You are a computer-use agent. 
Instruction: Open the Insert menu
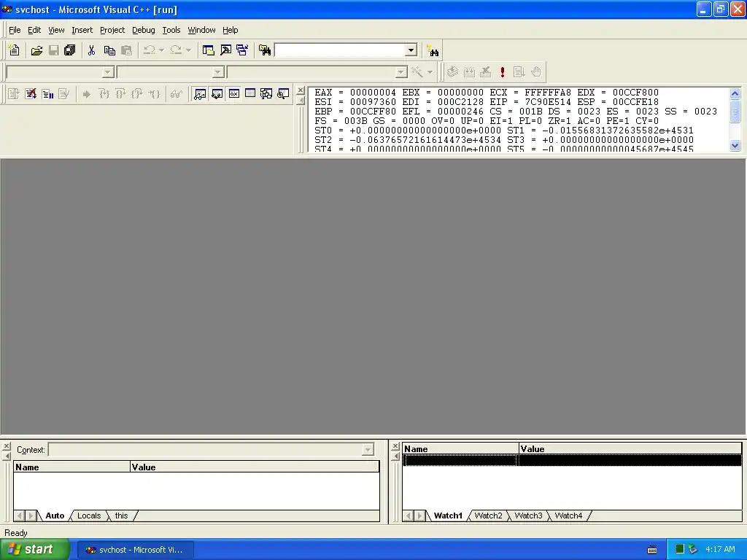82,30
